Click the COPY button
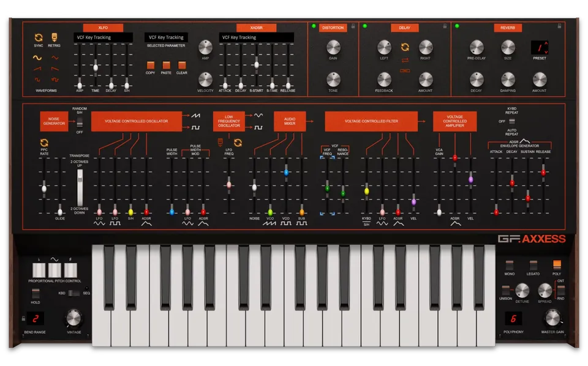 point(151,65)
